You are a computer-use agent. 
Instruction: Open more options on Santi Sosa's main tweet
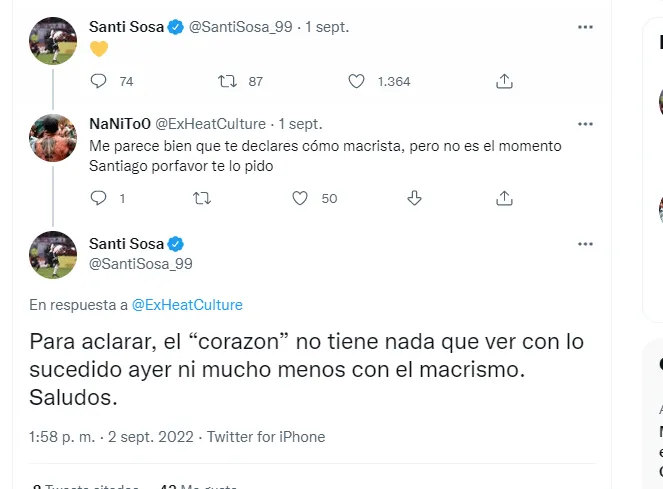(583, 244)
